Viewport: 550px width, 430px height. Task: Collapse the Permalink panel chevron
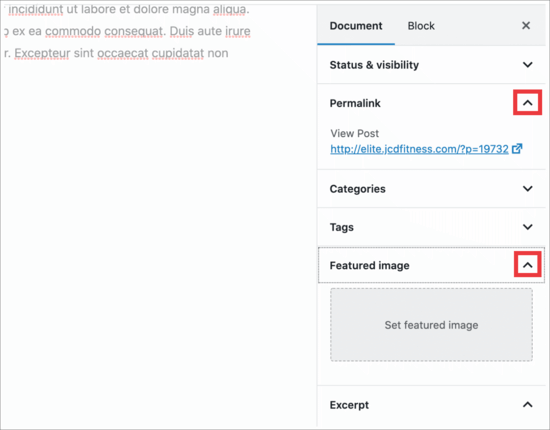(528, 103)
